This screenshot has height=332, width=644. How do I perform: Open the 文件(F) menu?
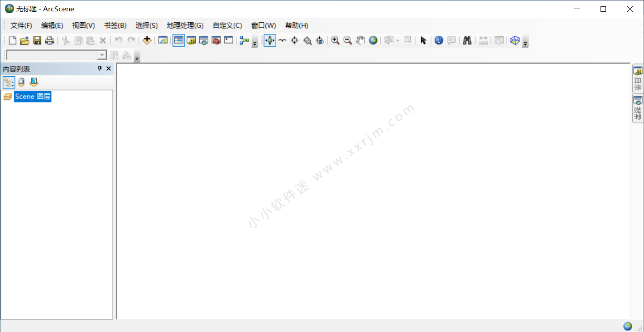click(21, 25)
